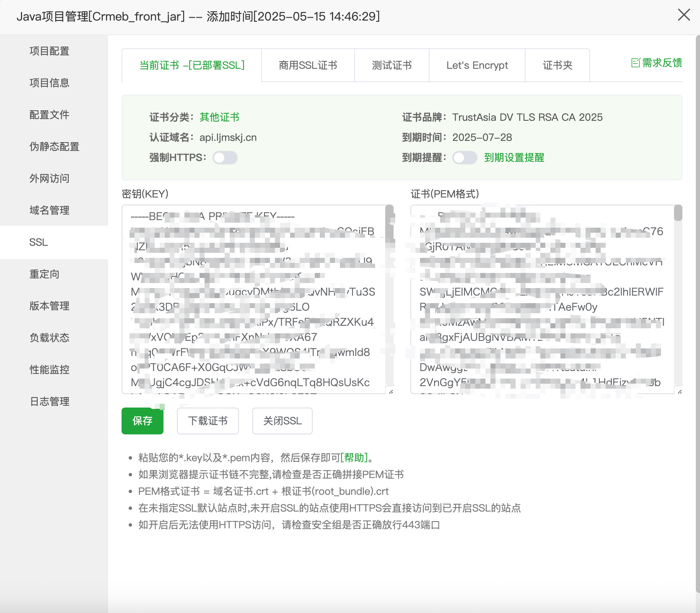Enable the 强制HTTPS toggle
The width and height of the screenshot is (700, 613).
pos(225,158)
